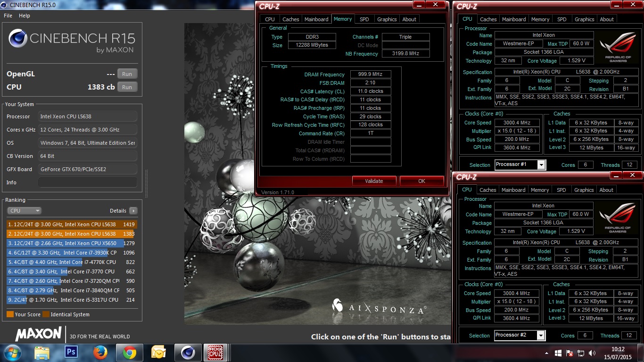This screenshot has height=362, width=644.
Task: Open the Graphics tab in the Memory CPU-Z window
Action: point(387,19)
